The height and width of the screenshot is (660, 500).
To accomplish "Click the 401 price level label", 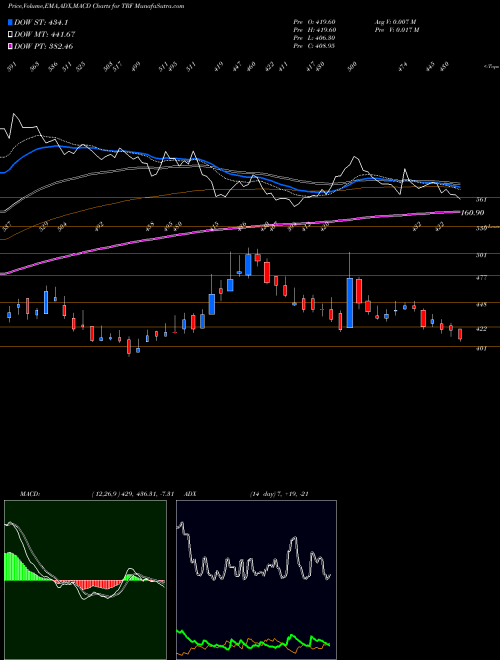I will [481, 349].
